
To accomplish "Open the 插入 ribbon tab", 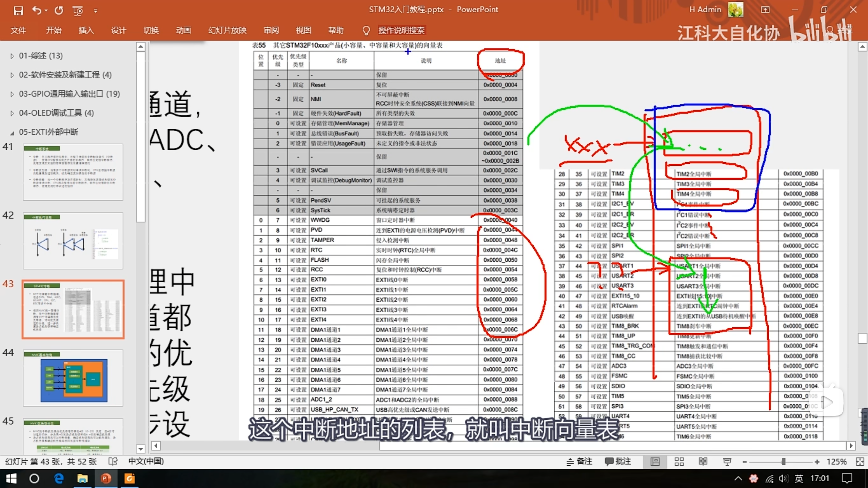I will click(86, 30).
